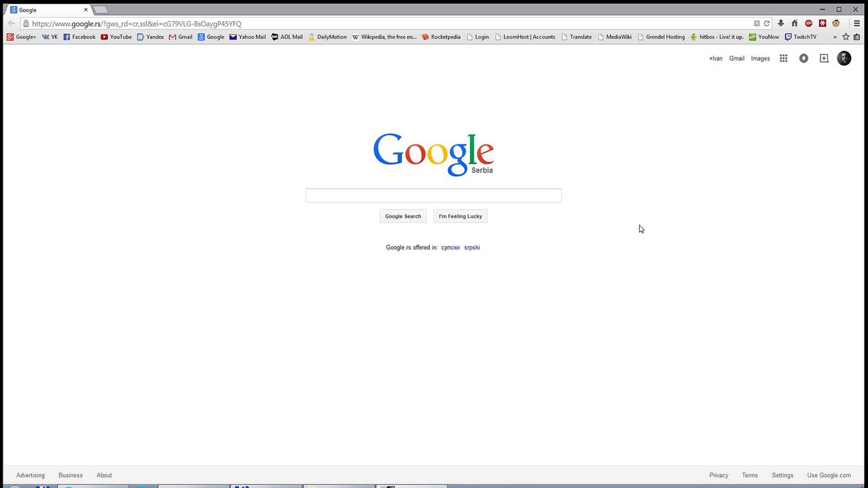Viewport: 868px width, 488px height.
Task: Open the Translate bookmark
Action: coord(577,37)
